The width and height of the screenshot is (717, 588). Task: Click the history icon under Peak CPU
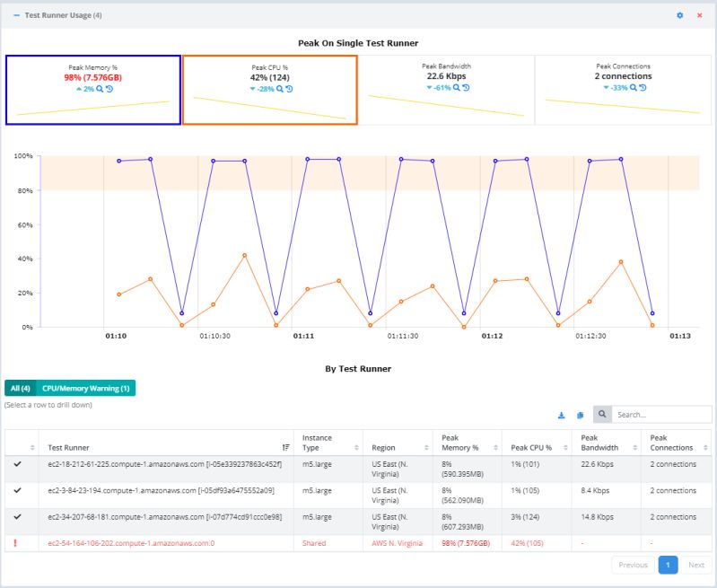click(x=289, y=89)
